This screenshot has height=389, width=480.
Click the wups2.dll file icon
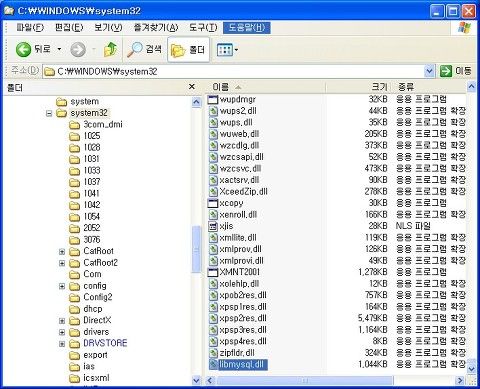(x=213, y=111)
